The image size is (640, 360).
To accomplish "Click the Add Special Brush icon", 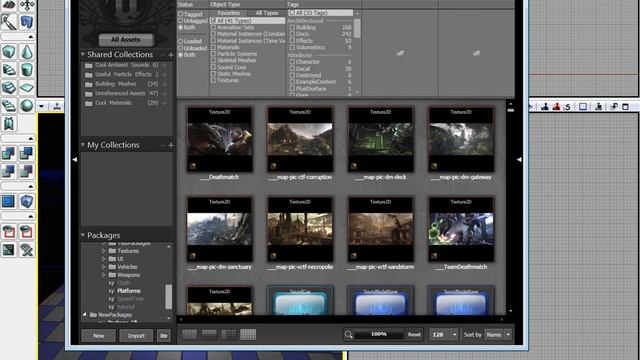I will click(x=9, y=201).
